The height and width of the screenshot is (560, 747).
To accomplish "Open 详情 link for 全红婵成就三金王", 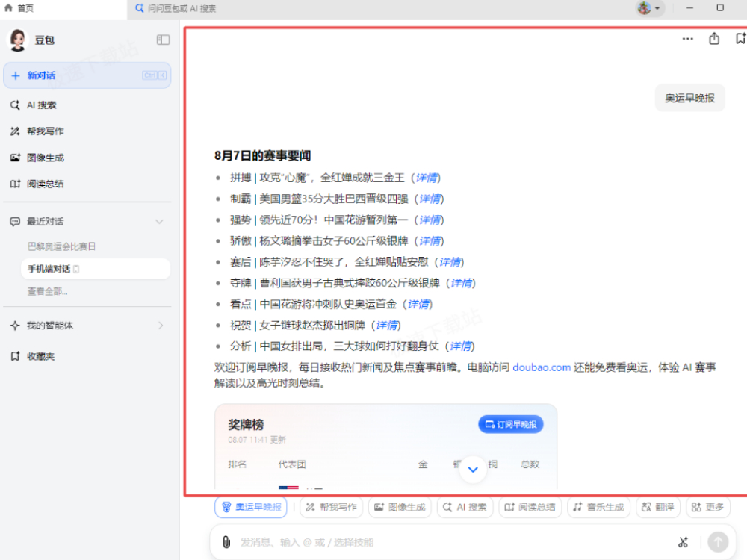I will coord(426,178).
